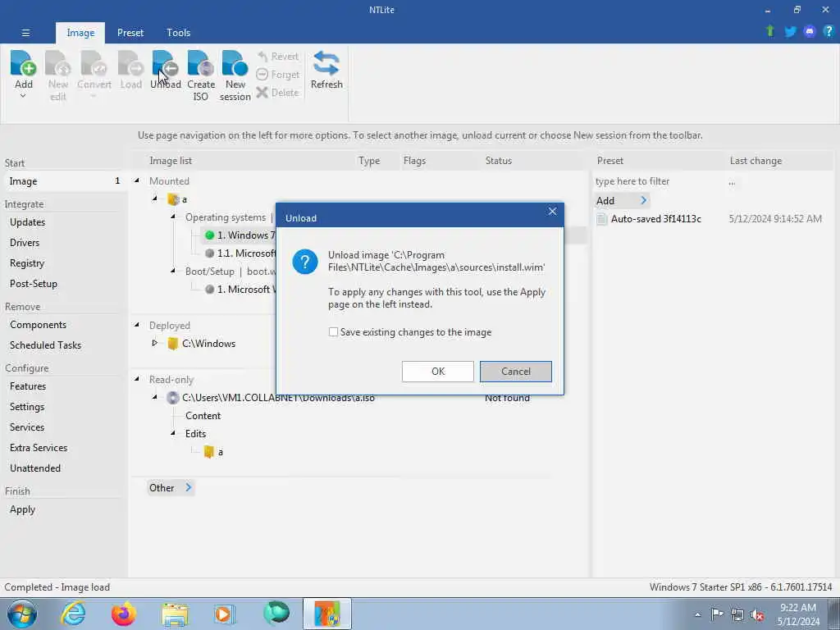Screen dimensions: 840x630
Task: Select the mounted folder icon 'a'
Action: pos(173,199)
